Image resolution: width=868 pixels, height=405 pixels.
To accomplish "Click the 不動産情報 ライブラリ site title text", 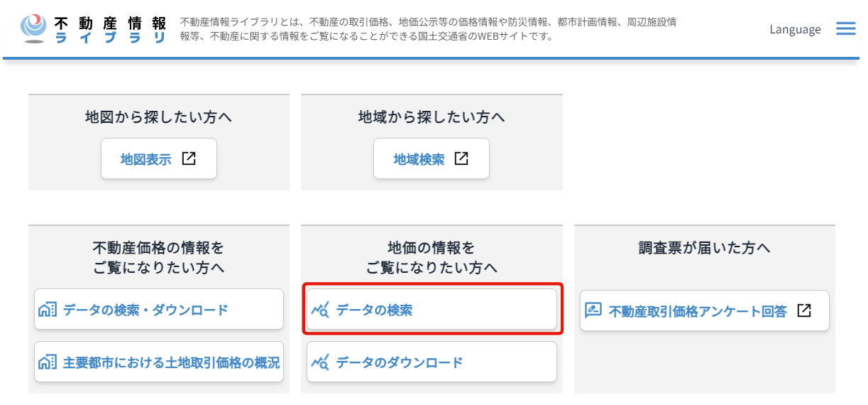I will coord(111,29).
